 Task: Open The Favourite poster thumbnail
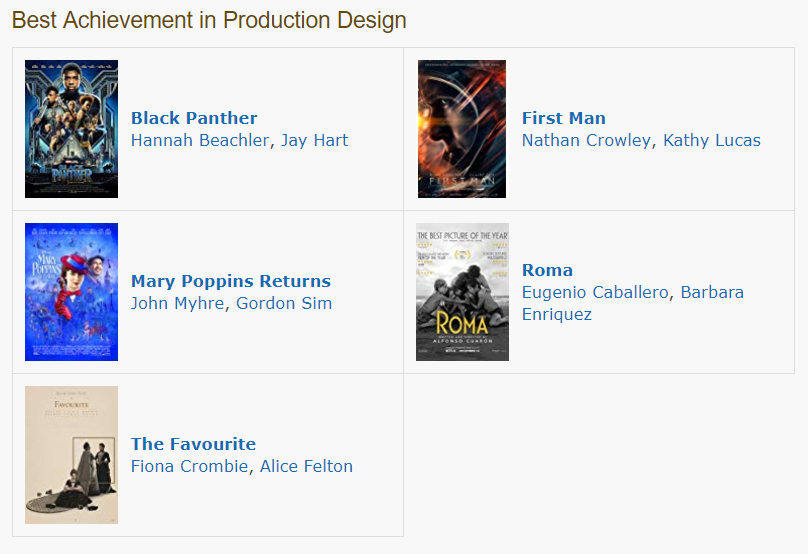71,455
